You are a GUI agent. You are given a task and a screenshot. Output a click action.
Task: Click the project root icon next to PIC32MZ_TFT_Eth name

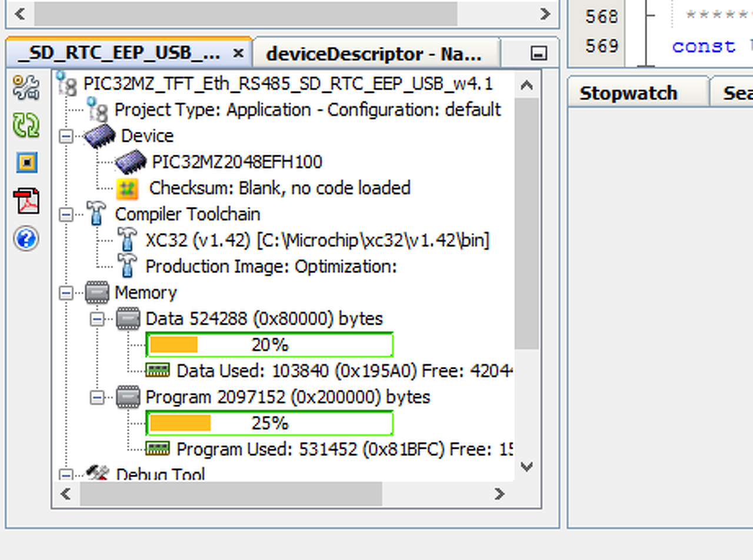coord(66,84)
